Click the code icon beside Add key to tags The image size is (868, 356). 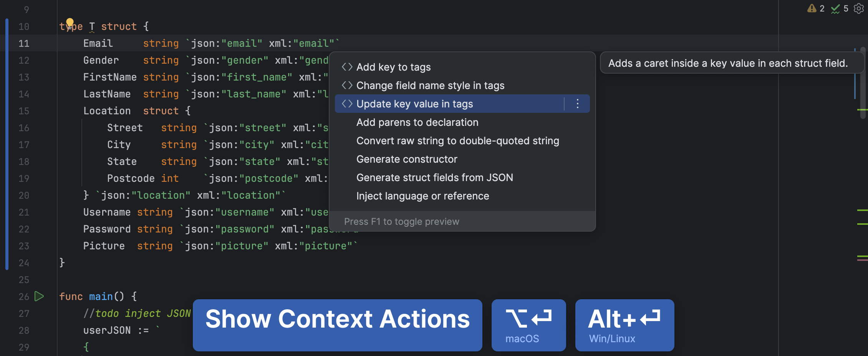[x=347, y=67]
